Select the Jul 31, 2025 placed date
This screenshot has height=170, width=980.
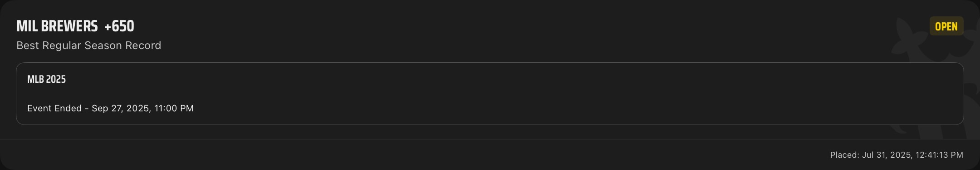887,155
